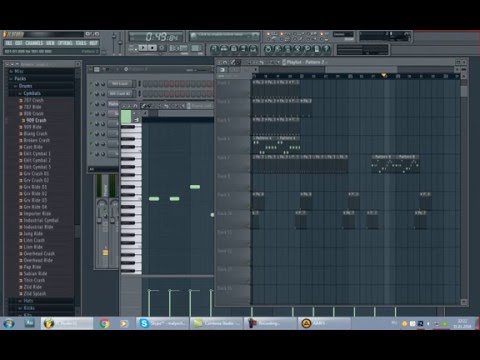Open the Step Sequencer view shortcut icon
The height and width of the screenshot is (360, 480).
[x=224, y=49]
